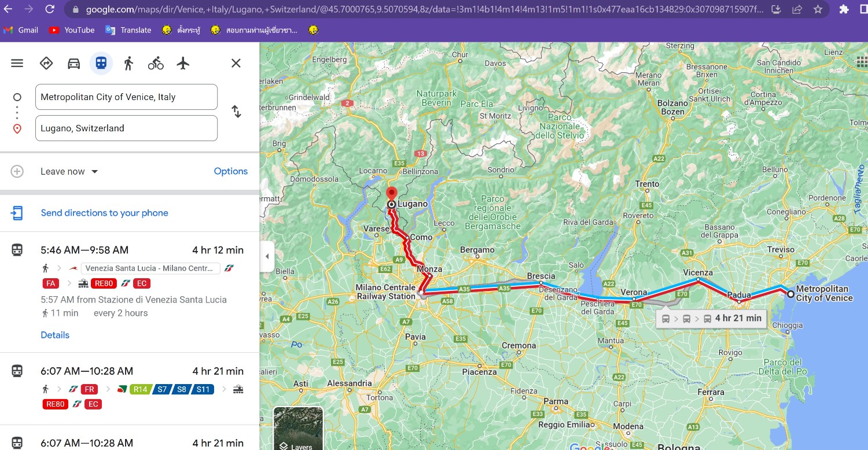
Task: Reload the page
Action: (x=50, y=9)
